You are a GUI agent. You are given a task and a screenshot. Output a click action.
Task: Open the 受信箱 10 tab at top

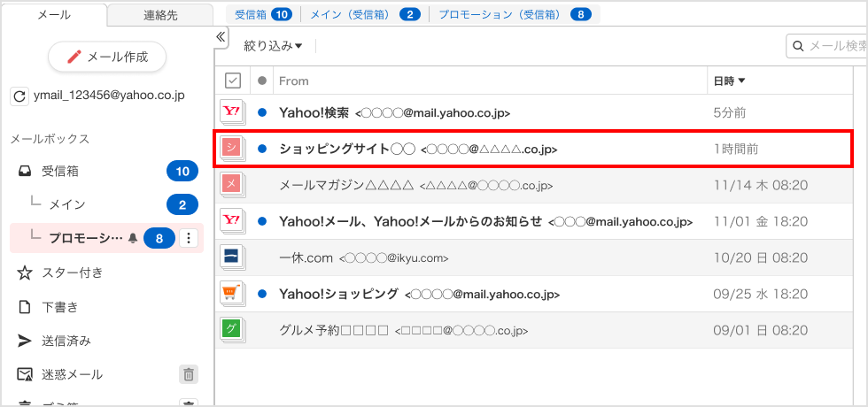pos(263,15)
